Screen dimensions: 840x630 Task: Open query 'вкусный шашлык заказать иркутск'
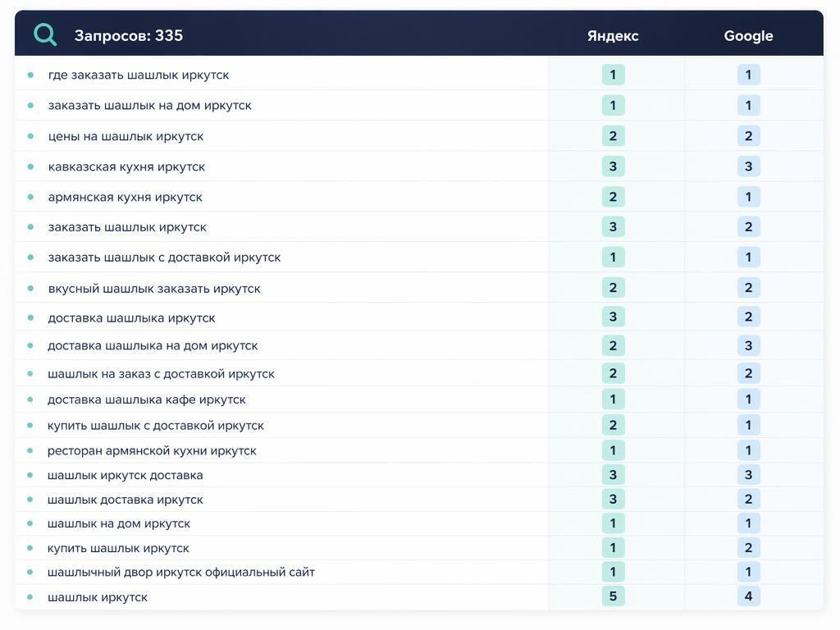[154, 289]
